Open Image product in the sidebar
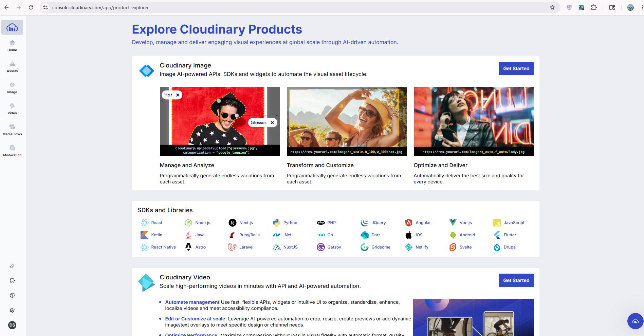The height and width of the screenshot is (336, 644). [12, 88]
